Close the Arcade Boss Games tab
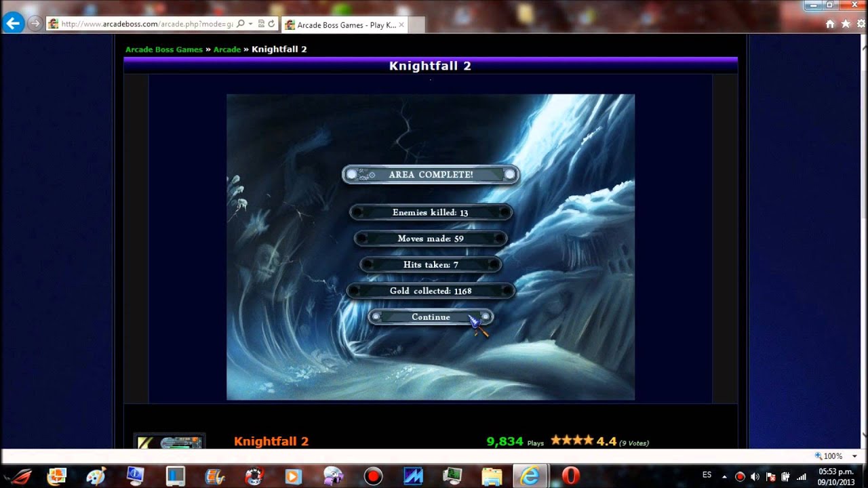Screen dimensions: 868x488 pyautogui.click(x=401, y=25)
